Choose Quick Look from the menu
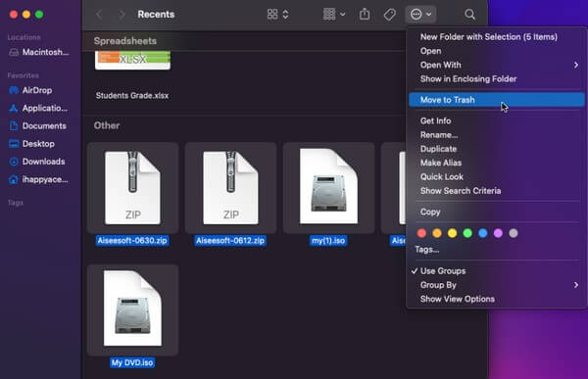This screenshot has height=379, width=588. click(x=442, y=177)
